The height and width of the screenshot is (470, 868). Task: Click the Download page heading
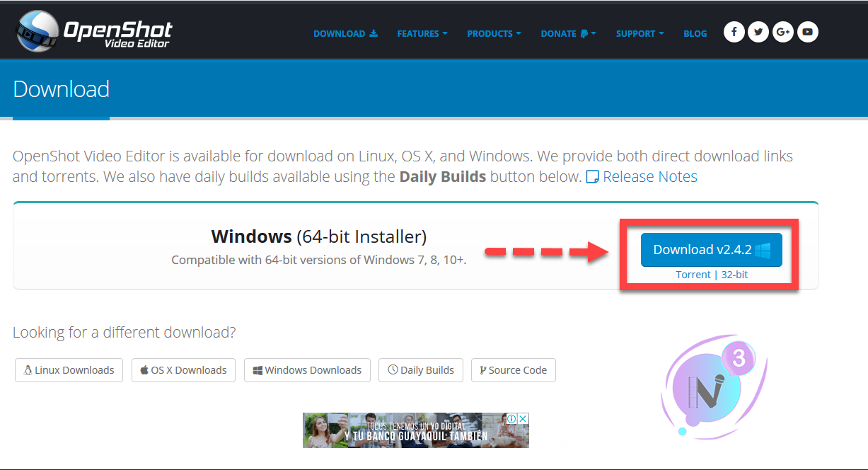pyautogui.click(x=62, y=89)
